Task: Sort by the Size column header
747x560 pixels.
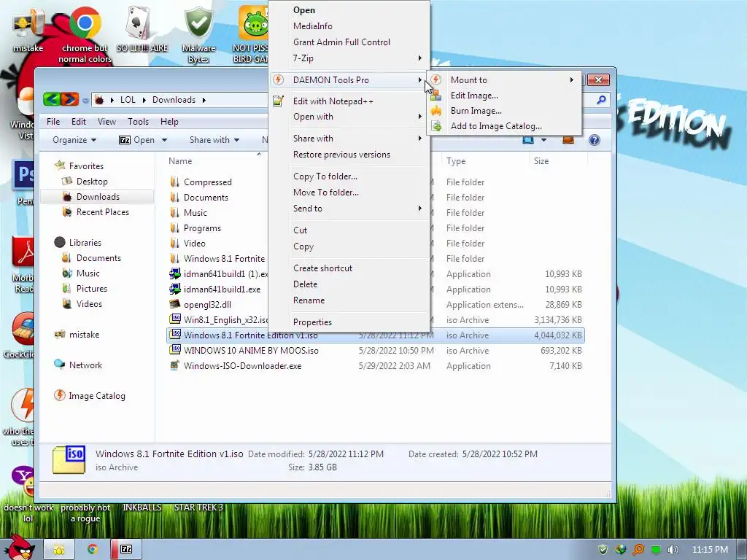Action: pos(541,161)
